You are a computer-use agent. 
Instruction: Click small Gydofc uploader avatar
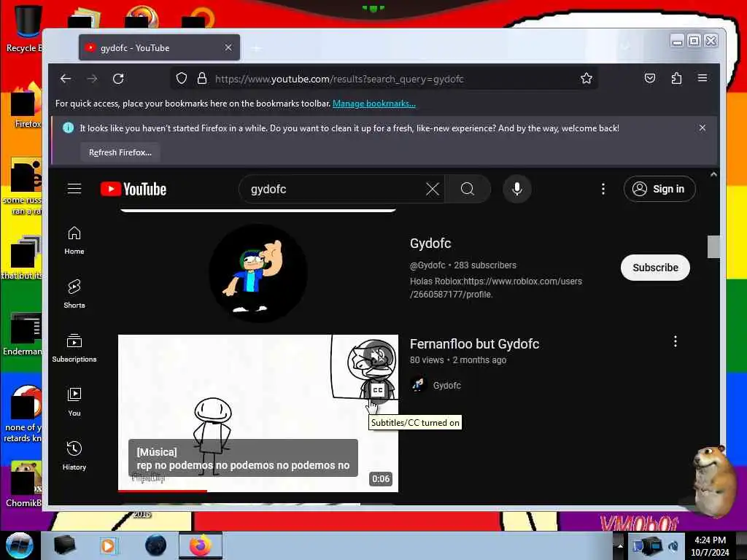tap(418, 385)
